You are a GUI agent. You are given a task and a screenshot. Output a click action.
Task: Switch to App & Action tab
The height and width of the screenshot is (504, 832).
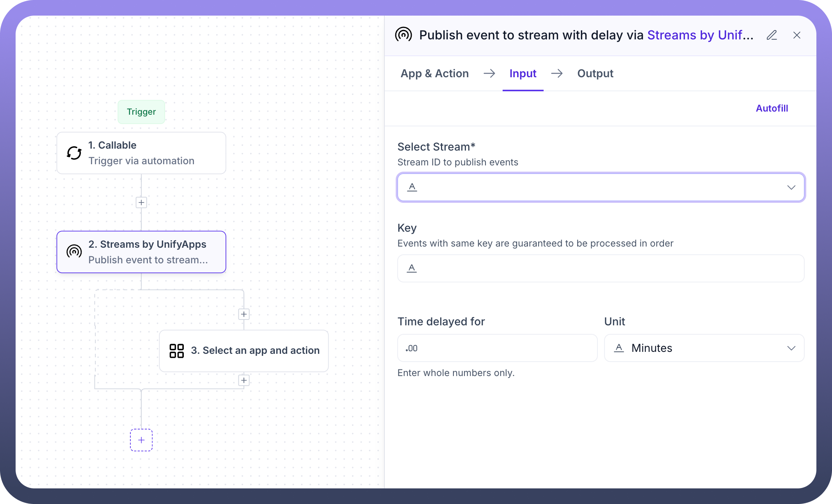(x=434, y=73)
